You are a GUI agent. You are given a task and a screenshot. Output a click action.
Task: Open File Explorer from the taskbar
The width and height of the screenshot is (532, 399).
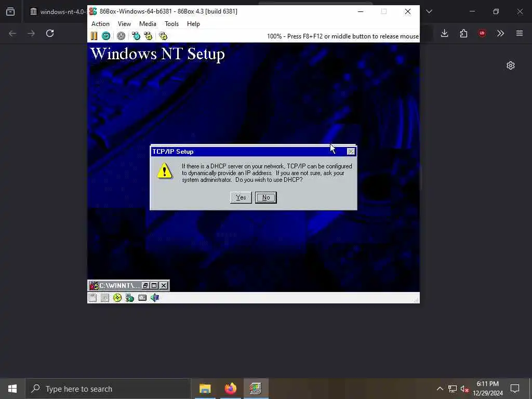205,389
